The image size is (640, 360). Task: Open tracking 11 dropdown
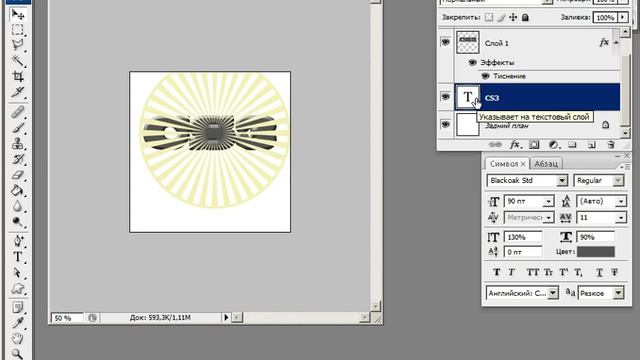click(621, 218)
